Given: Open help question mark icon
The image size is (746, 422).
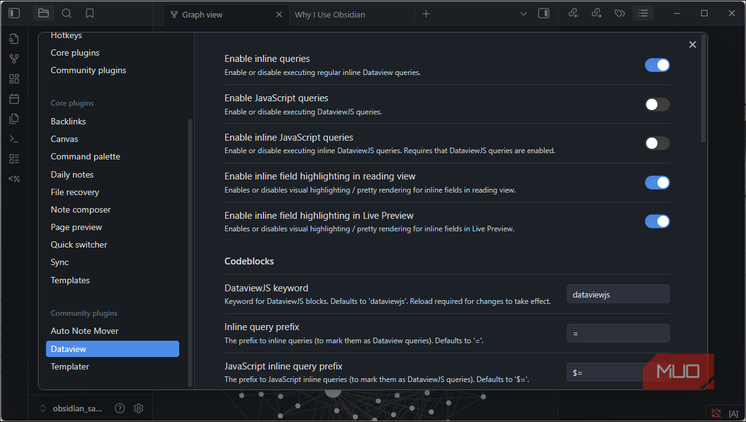Looking at the screenshot, I should click(120, 408).
